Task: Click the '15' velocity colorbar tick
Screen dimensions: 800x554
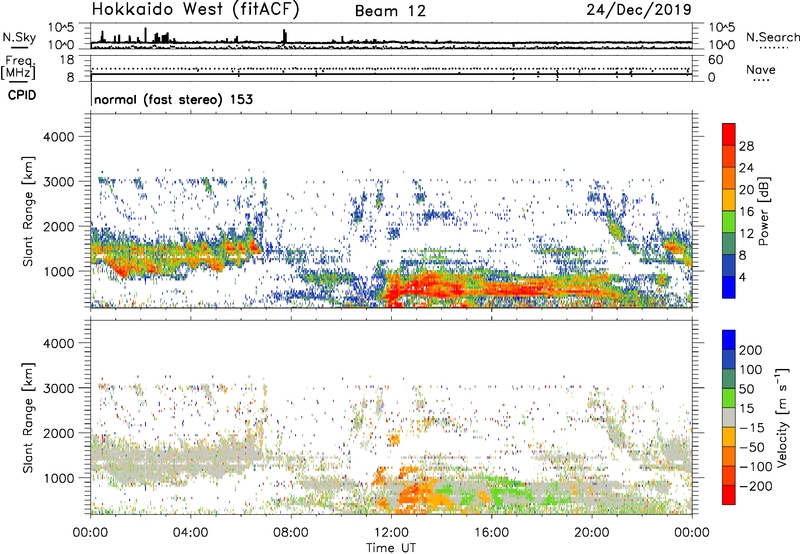Action: point(746,409)
